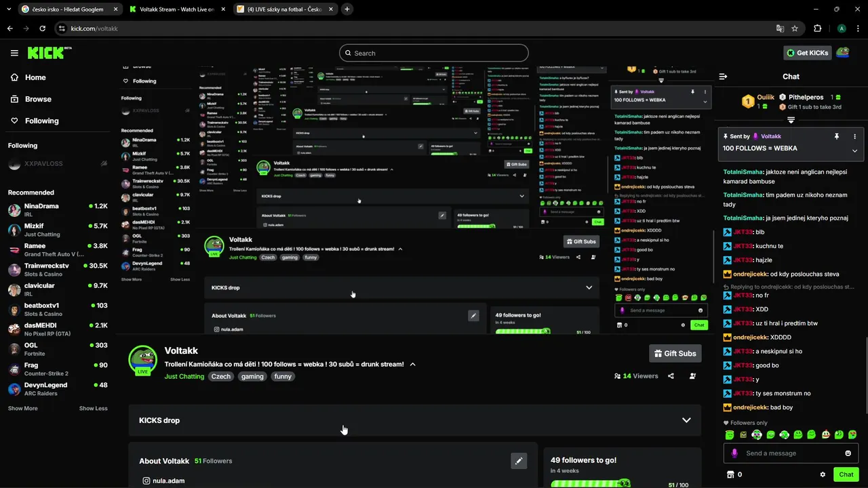Open the KICKs shop icon
Image resolution: width=868 pixels, height=488 pixels.
[x=730, y=474]
